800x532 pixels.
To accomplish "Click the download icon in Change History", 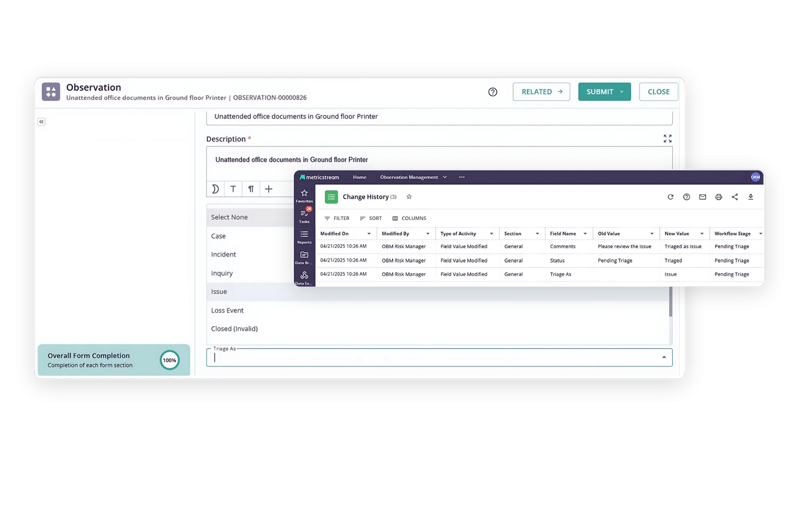I will [751, 197].
